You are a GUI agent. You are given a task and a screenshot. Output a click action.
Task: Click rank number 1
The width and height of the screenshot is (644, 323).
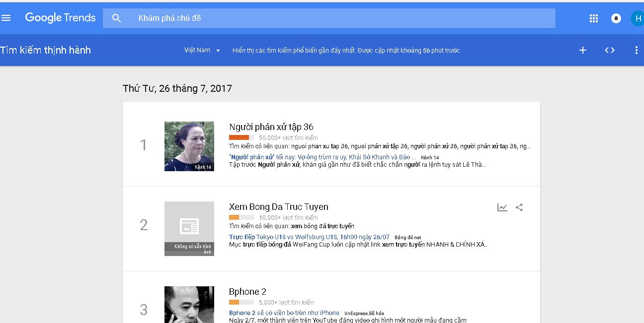(x=144, y=145)
